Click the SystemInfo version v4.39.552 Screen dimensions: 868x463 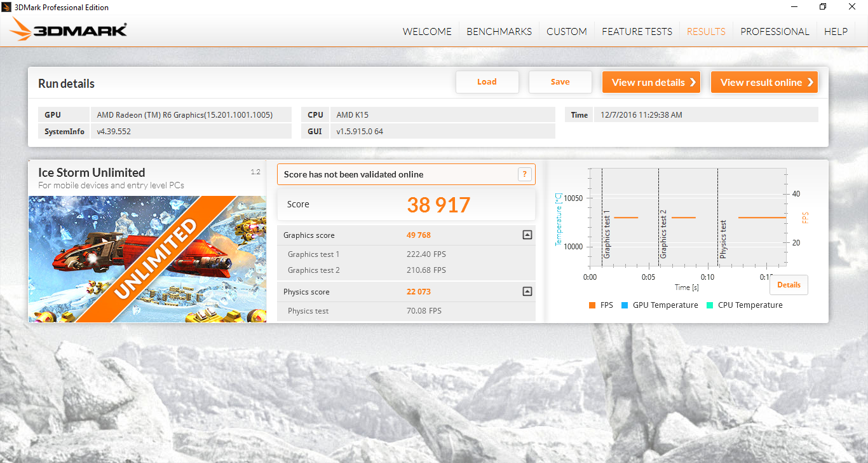tap(114, 132)
